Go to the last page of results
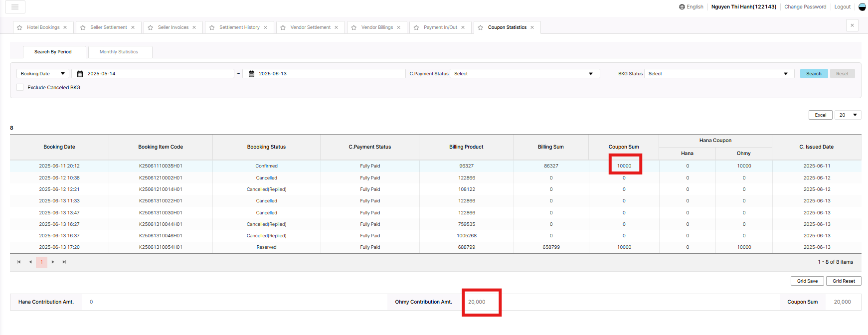Viewport: 868px width, 335px height. [64, 262]
